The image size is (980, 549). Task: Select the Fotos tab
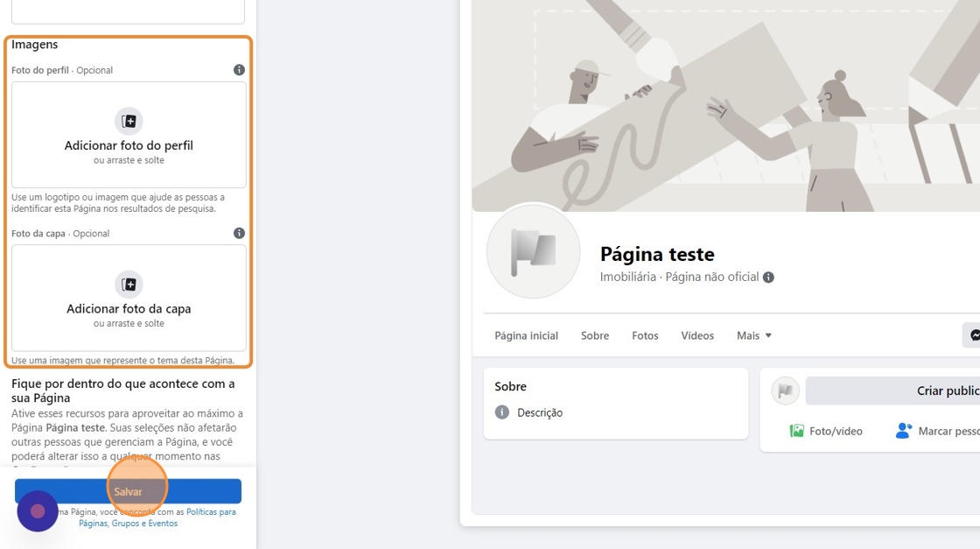(x=645, y=335)
